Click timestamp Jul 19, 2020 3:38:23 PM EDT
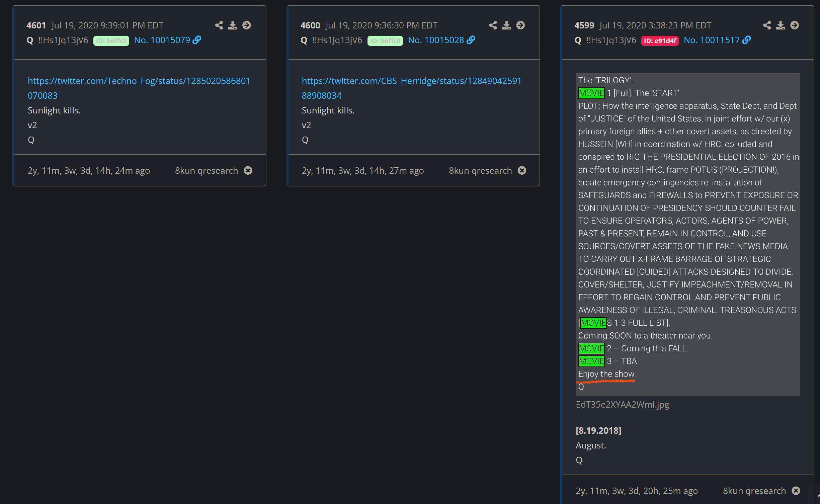This screenshot has width=820, height=504. (656, 25)
